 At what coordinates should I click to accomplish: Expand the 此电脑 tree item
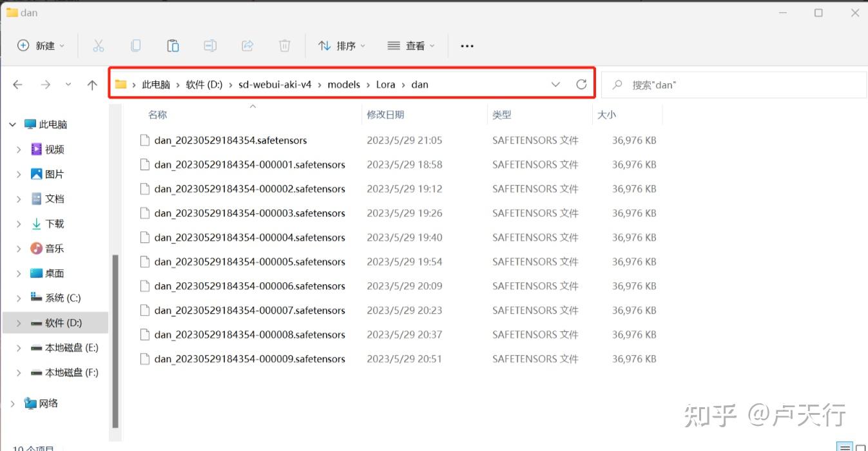(x=12, y=124)
